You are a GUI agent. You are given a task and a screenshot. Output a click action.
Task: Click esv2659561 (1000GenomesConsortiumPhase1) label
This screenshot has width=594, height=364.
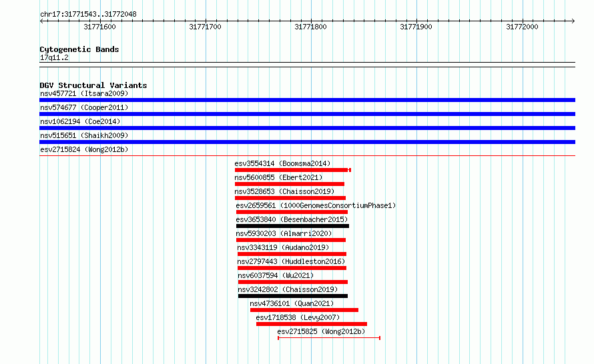click(316, 205)
